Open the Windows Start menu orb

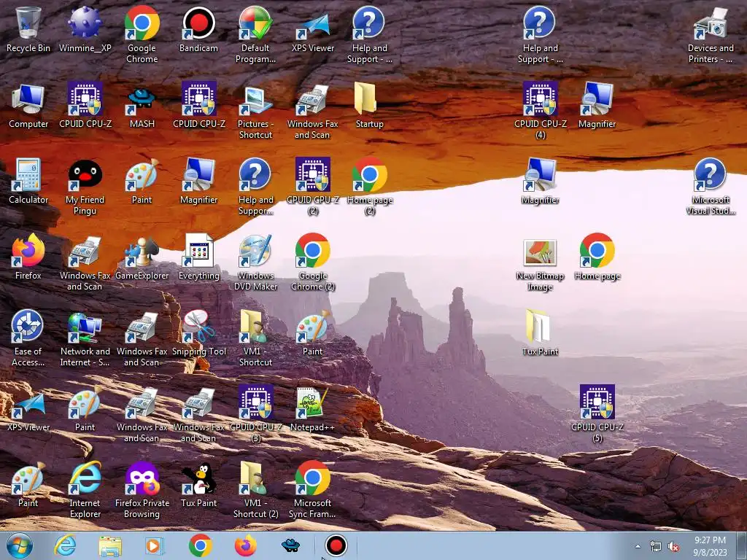pos(20,545)
